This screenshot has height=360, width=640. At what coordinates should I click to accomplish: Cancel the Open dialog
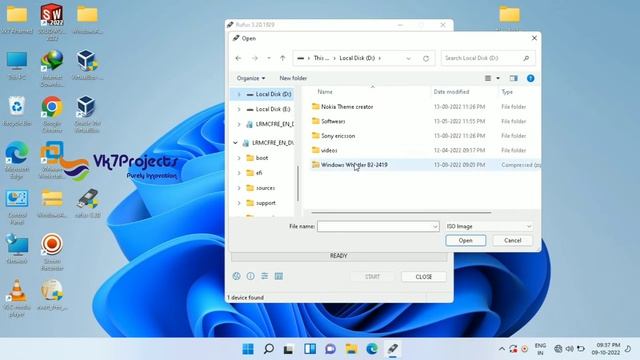click(512, 240)
